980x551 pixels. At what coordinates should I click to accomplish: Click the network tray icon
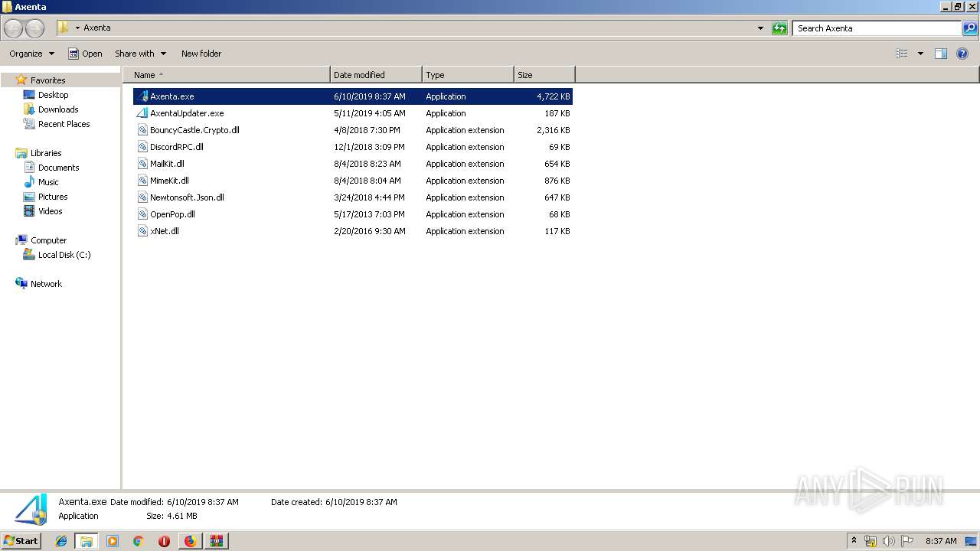pos(871,541)
